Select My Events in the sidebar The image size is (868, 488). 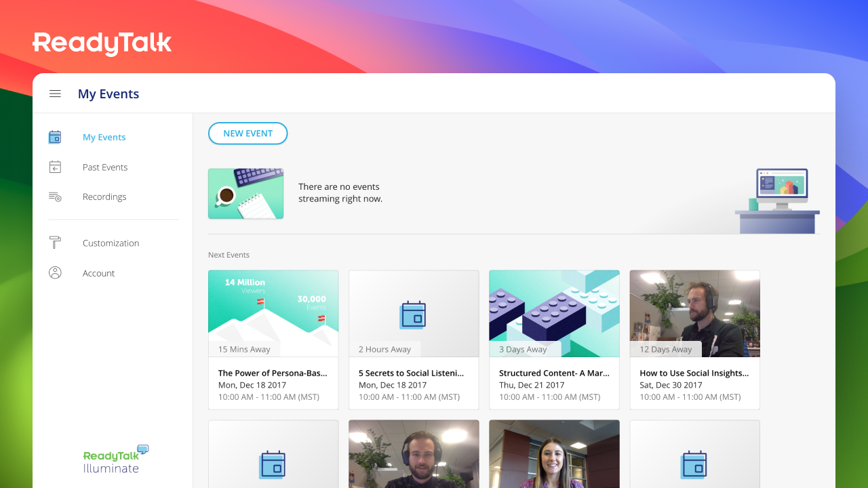point(104,137)
